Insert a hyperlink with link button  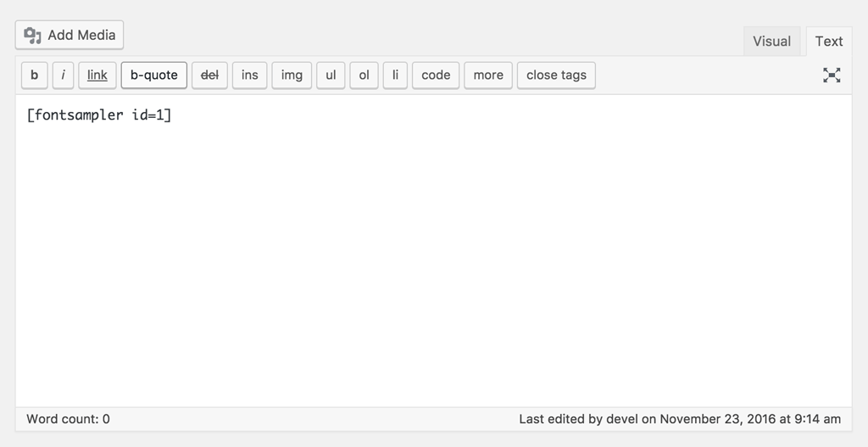(x=97, y=75)
